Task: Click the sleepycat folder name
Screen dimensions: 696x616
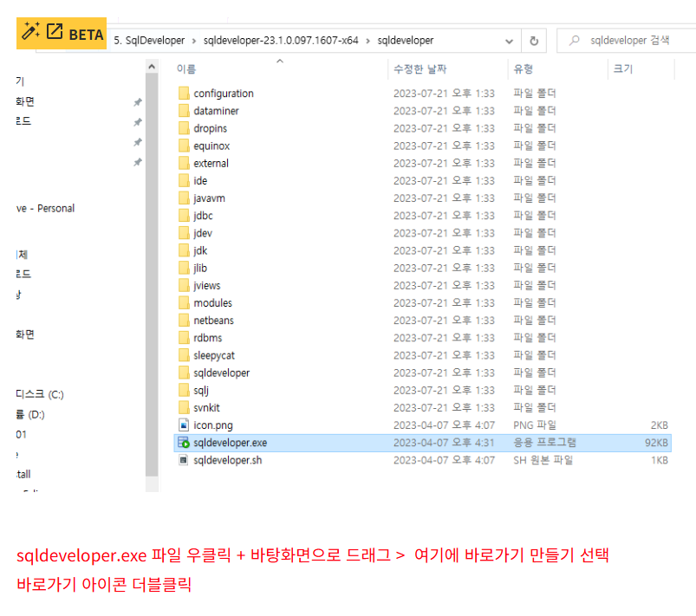Action: pos(214,355)
